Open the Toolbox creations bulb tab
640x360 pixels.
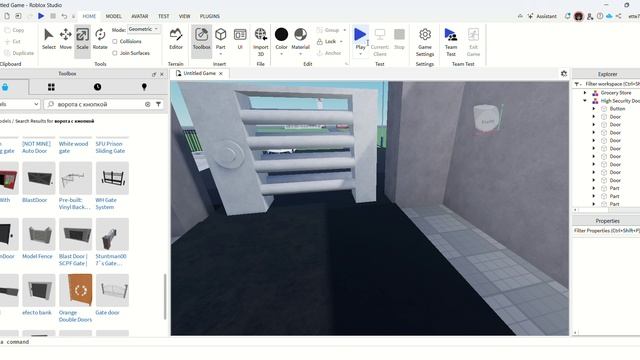144,87
